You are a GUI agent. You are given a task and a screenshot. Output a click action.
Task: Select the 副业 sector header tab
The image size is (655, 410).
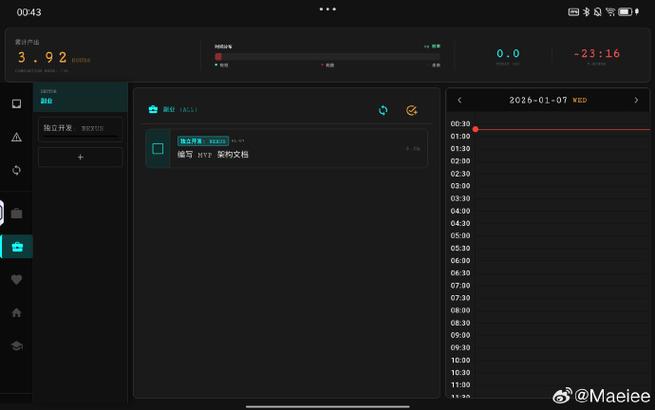[80, 97]
